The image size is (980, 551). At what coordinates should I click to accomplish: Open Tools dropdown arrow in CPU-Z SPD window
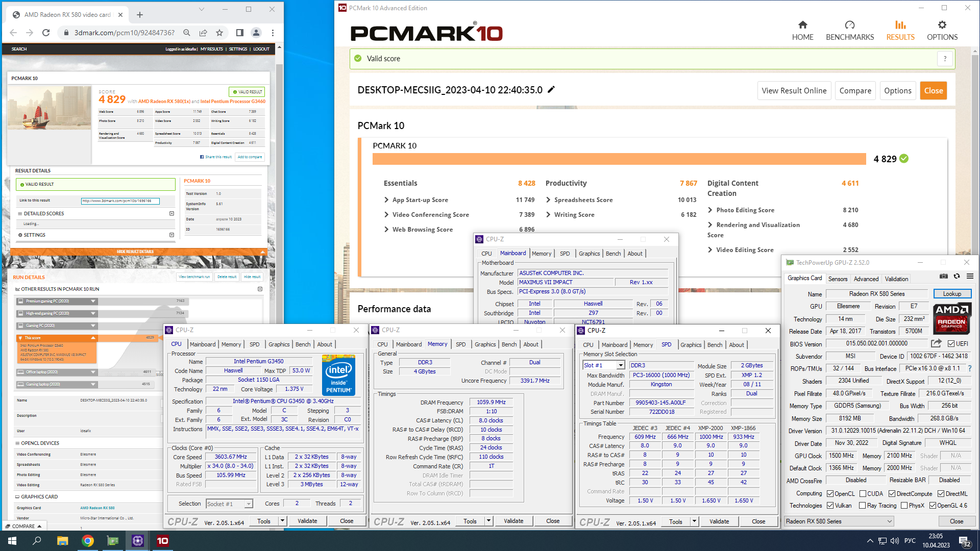[694, 521]
